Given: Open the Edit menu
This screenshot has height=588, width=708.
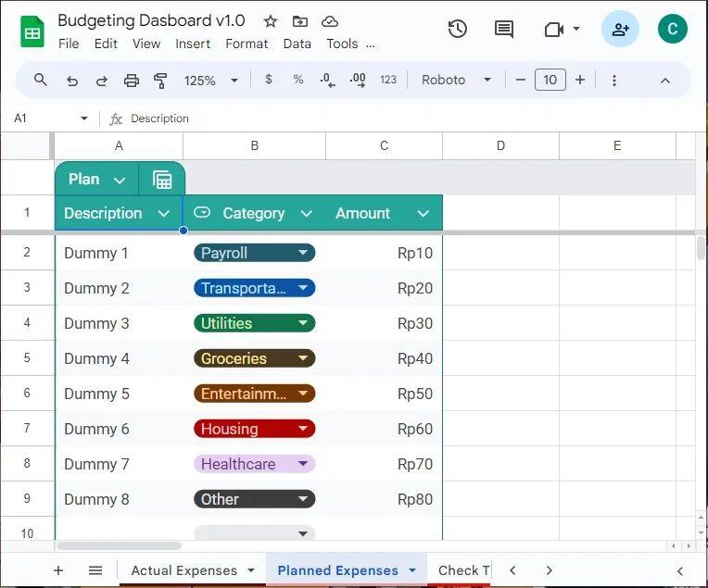Looking at the screenshot, I should tap(106, 44).
